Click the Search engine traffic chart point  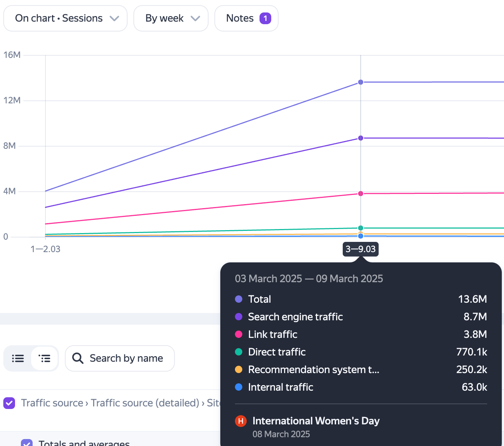361,138
